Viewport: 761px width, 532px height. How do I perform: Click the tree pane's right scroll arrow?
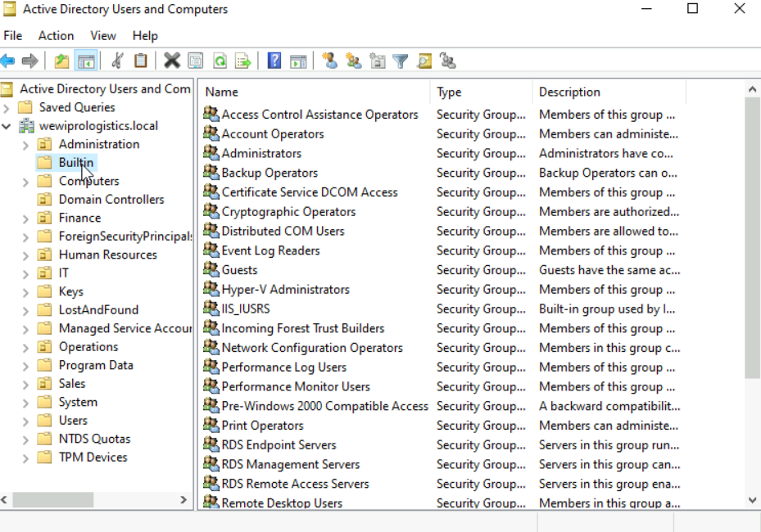click(x=183, y=499)
